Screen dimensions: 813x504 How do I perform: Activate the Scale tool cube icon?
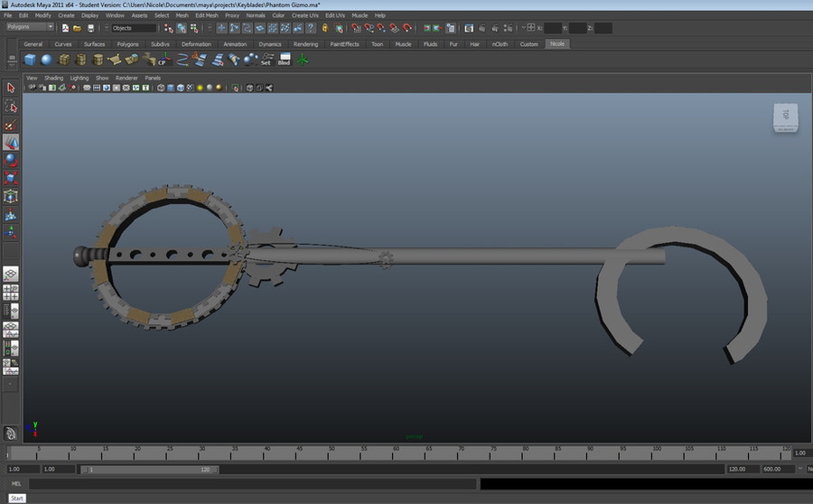click(10, 178)
